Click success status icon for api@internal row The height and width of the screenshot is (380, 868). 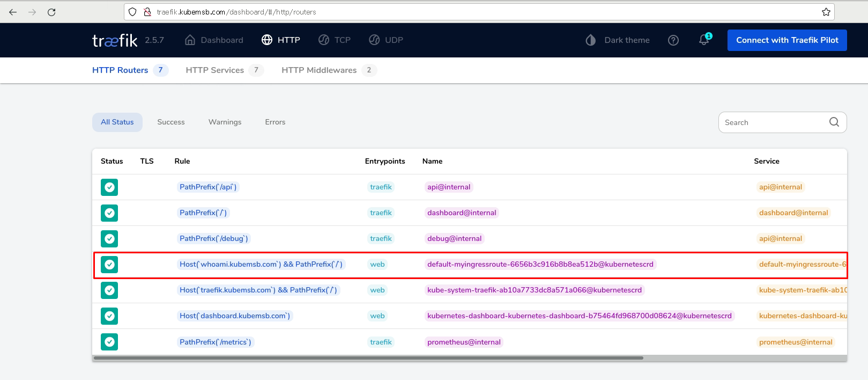(109, 187)
